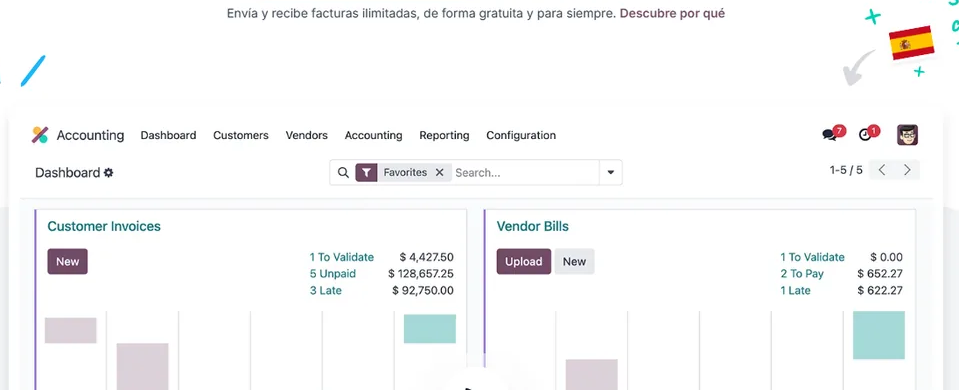Viewport: 959px width, 390px height.
Task: Click the $ 4,427.50 amount
Action: pyautogui.click(x=426, y=257)
